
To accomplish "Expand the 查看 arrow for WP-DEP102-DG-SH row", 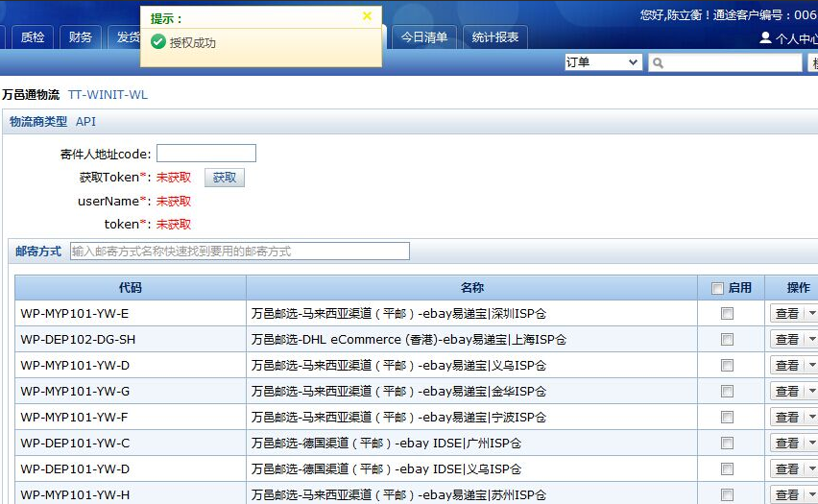I will tap(811, 340).
